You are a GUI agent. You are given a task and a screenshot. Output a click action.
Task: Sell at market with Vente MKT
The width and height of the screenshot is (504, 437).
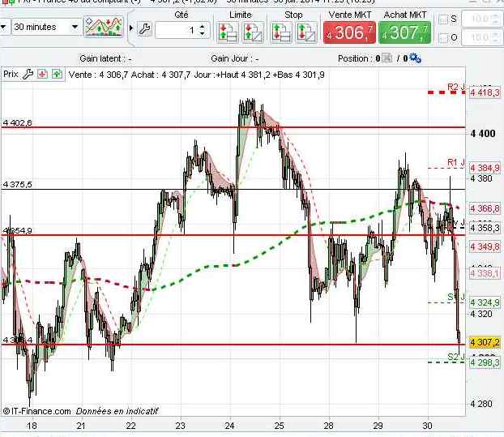349,32
